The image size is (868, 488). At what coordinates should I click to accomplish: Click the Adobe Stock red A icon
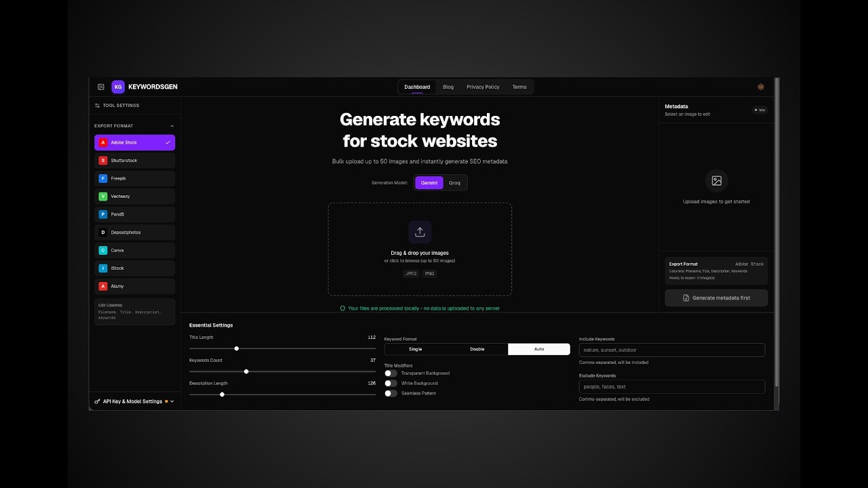103,142
